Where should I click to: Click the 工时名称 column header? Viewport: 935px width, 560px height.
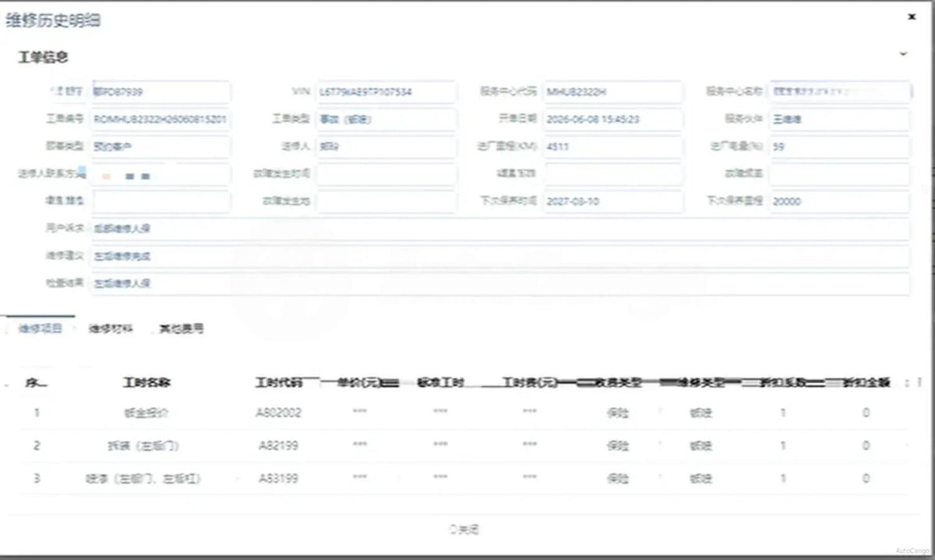click(x=146, y=382)
